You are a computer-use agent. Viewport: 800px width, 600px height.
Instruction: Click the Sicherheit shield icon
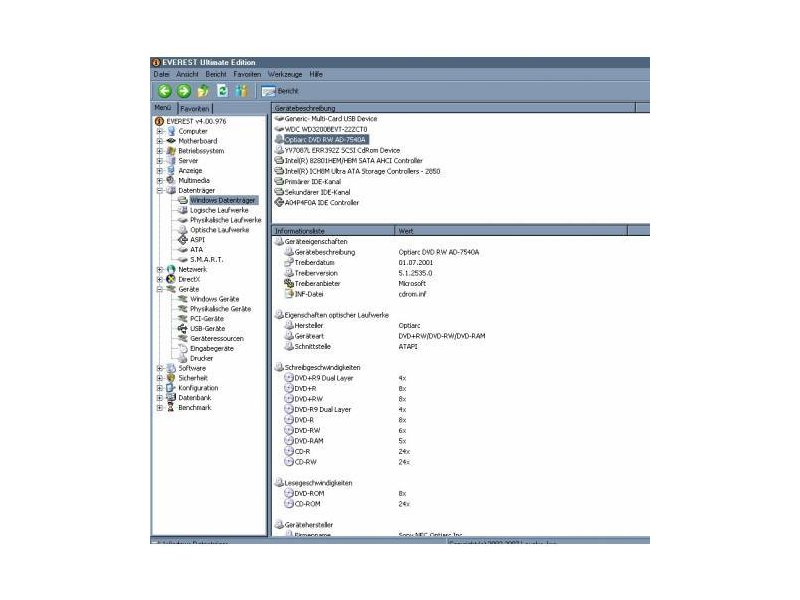pyautogui.click(x=171, y=378)
